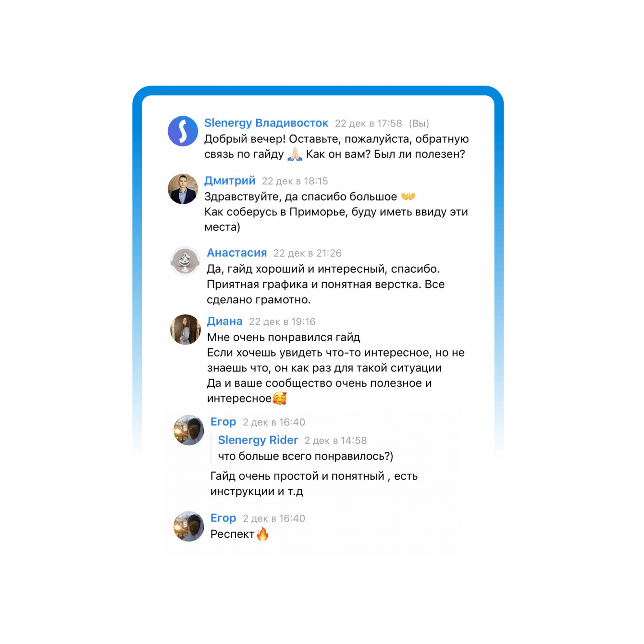Click Егор's avatar next to Респект message
The width and height of the screenshot is (644, 644).
pos(189,526)
